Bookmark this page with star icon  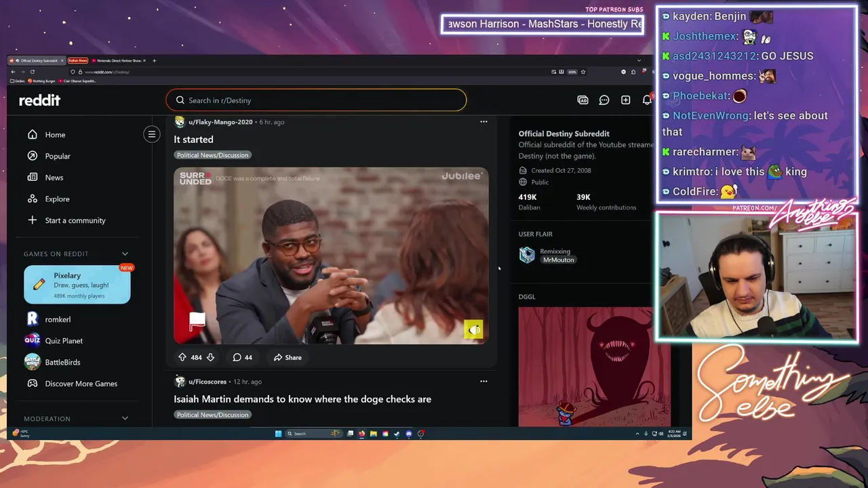[x=583, y=72]
